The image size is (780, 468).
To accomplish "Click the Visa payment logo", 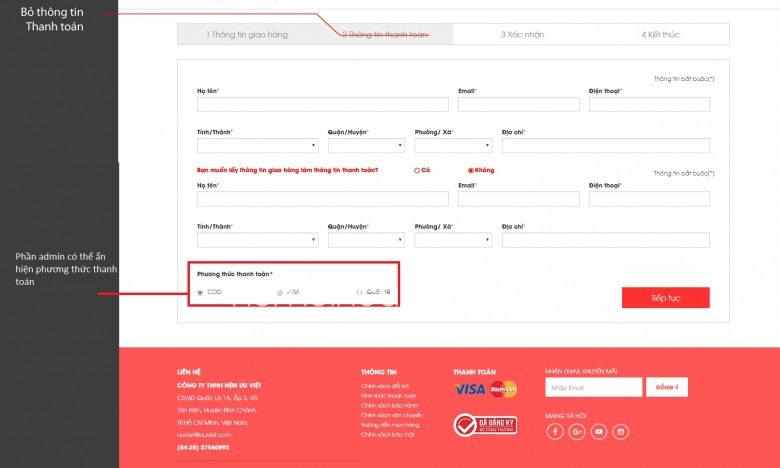I will 469,388.
